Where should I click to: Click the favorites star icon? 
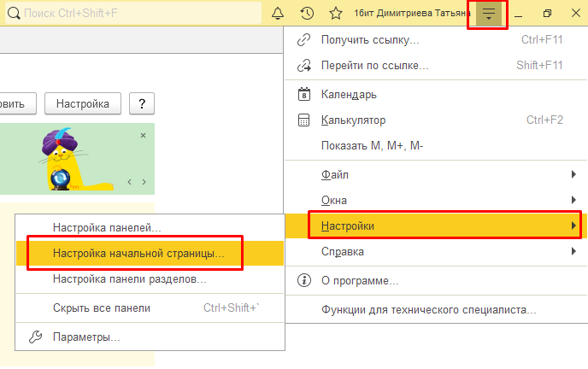(336, 15)
